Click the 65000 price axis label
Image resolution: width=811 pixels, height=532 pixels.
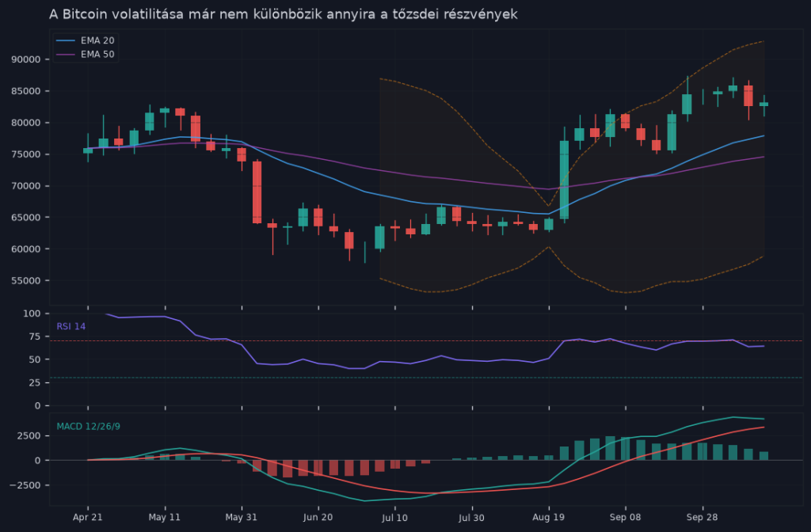[x=26, y=217]
